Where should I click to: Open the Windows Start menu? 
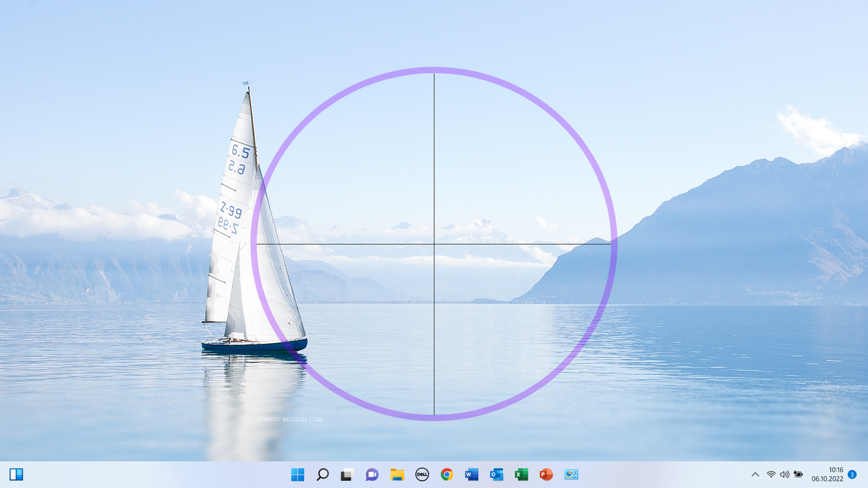coord(297,475)
